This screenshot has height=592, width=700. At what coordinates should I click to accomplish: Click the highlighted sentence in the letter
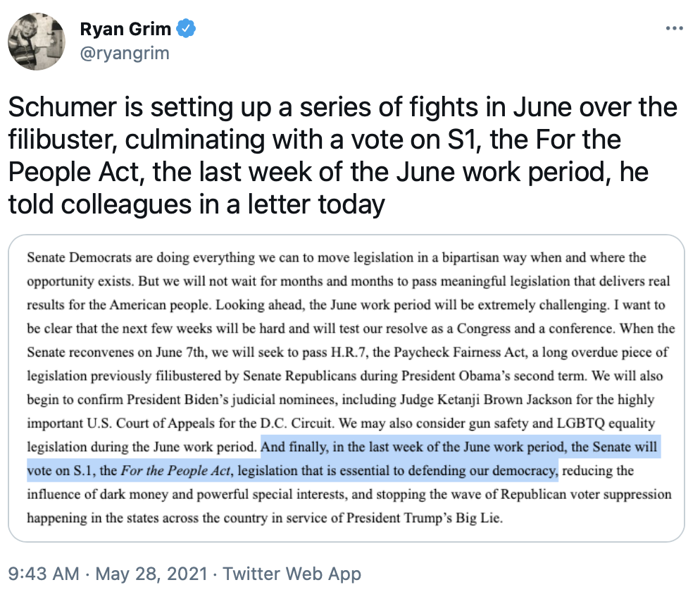point(458,447)
